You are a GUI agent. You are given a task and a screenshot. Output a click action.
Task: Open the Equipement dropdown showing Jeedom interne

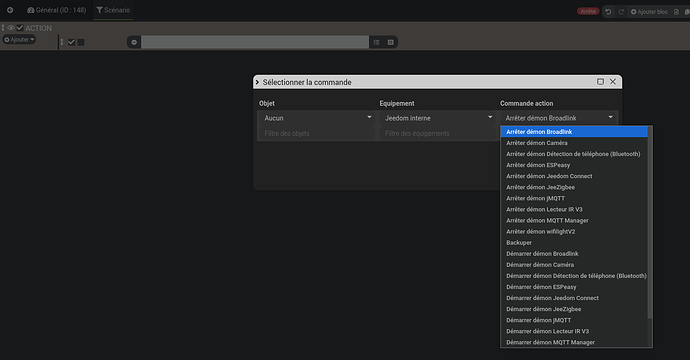(x=437, y=118)
